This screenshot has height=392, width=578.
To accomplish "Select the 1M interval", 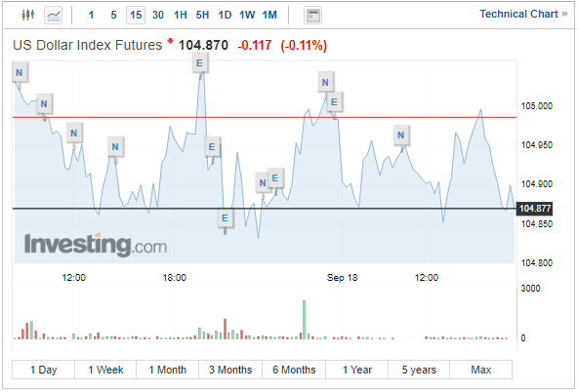I will (x=269, y=15).
